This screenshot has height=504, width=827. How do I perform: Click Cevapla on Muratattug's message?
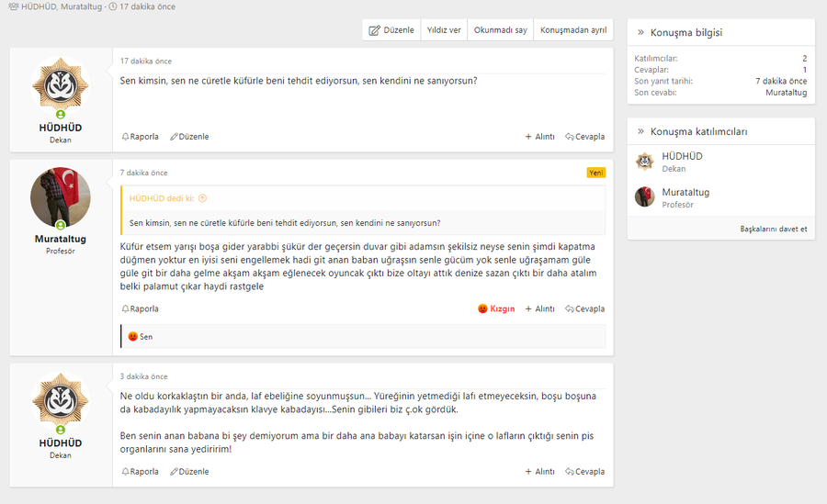coord(585,309)
